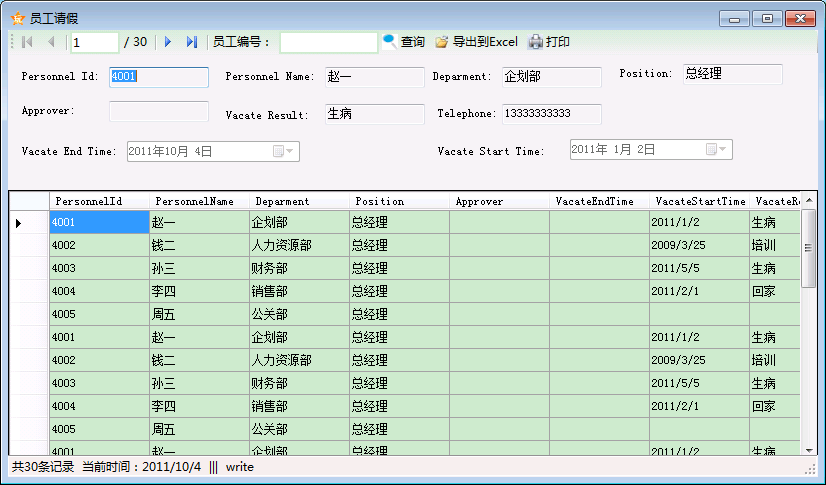Viewport: 826px width, 485px height.
Task: Click the star app icon in title bar
Action: 18,18
